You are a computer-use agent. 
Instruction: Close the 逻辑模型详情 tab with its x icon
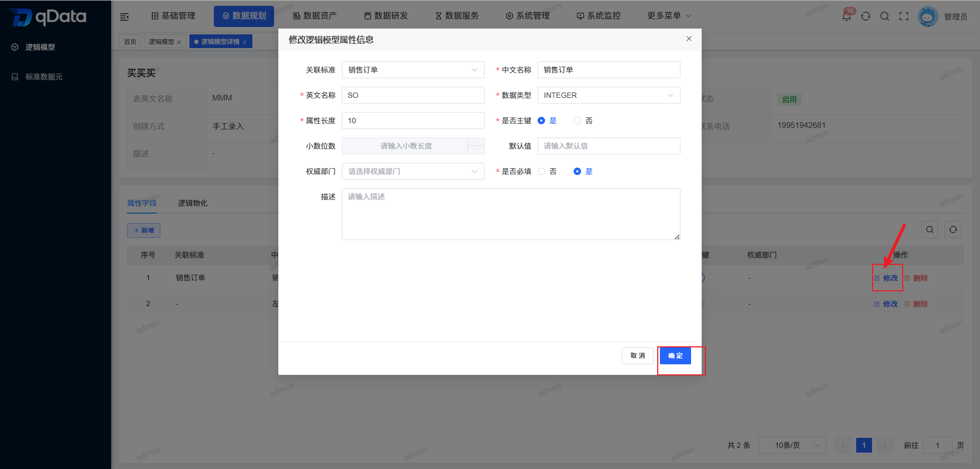(x=244, y=42)
